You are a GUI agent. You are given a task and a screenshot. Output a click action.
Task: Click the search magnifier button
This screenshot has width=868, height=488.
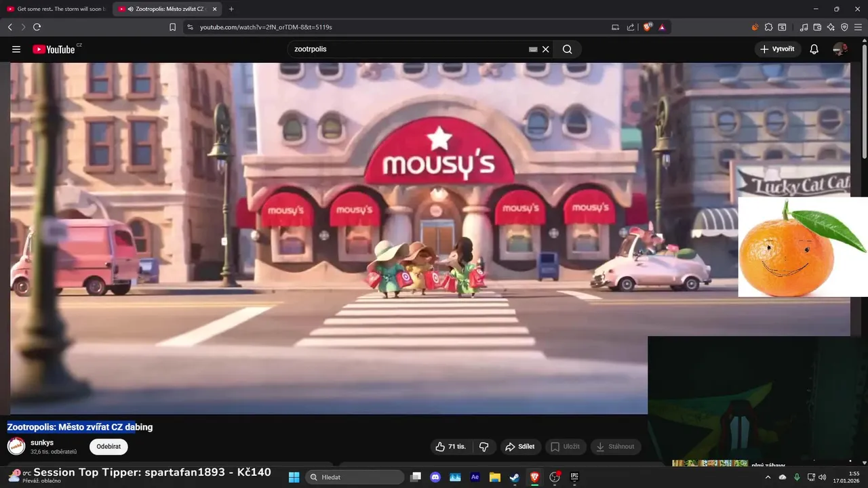(x=567, y=49)
